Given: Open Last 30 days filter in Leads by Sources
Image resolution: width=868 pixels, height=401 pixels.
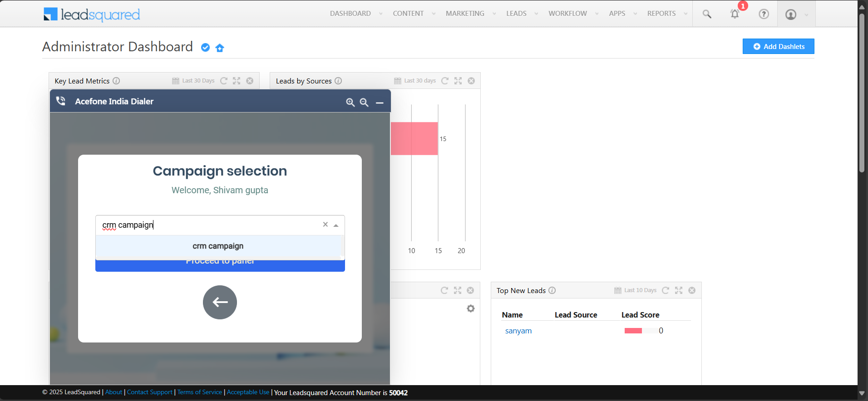Looking at the screenshot, I should (x=415, y=81).
